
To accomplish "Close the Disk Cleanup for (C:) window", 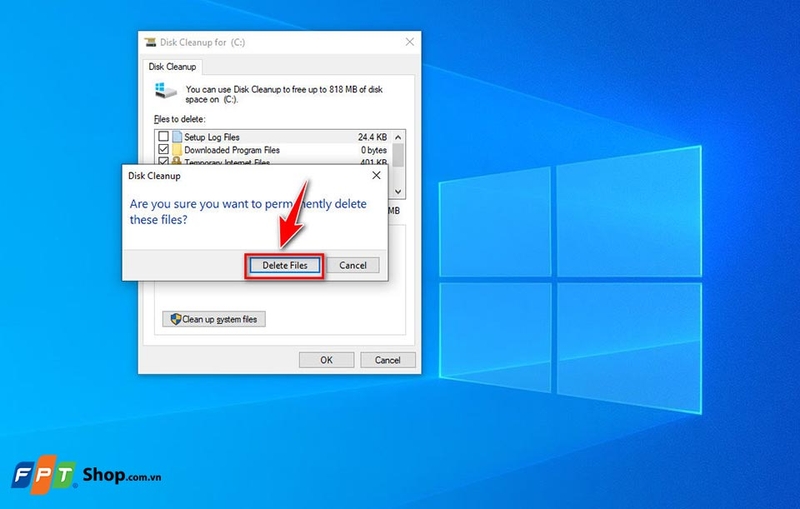I will (x=410, y=42).
